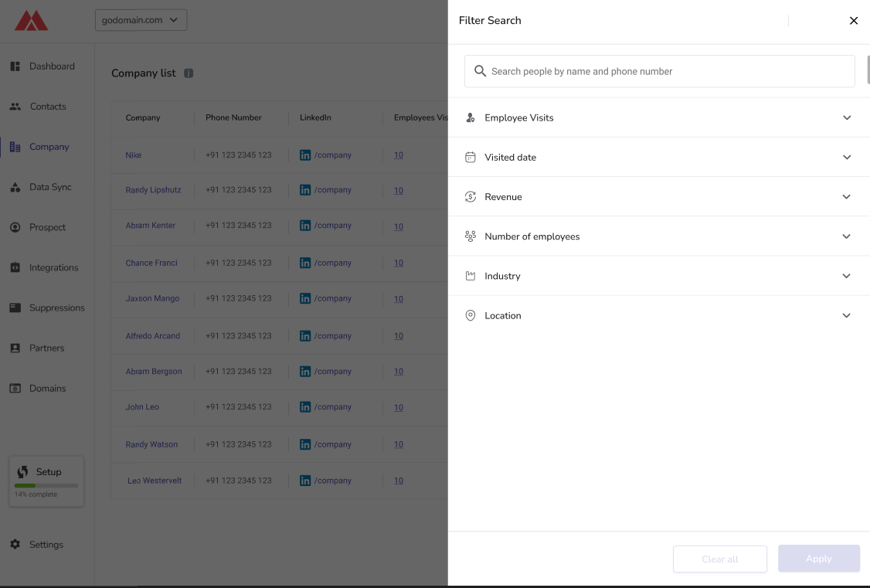Click the info icon beside Company list
This screenshot has width=870, height=588.
coord(189,73)
